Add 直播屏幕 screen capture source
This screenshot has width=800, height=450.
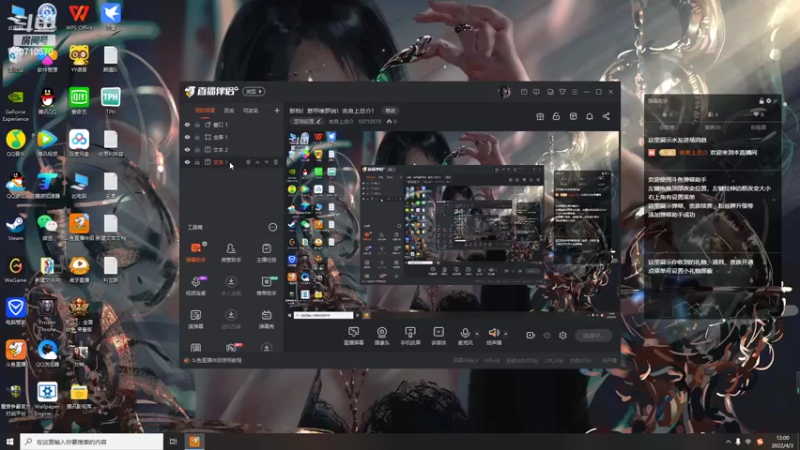point(354,336)
